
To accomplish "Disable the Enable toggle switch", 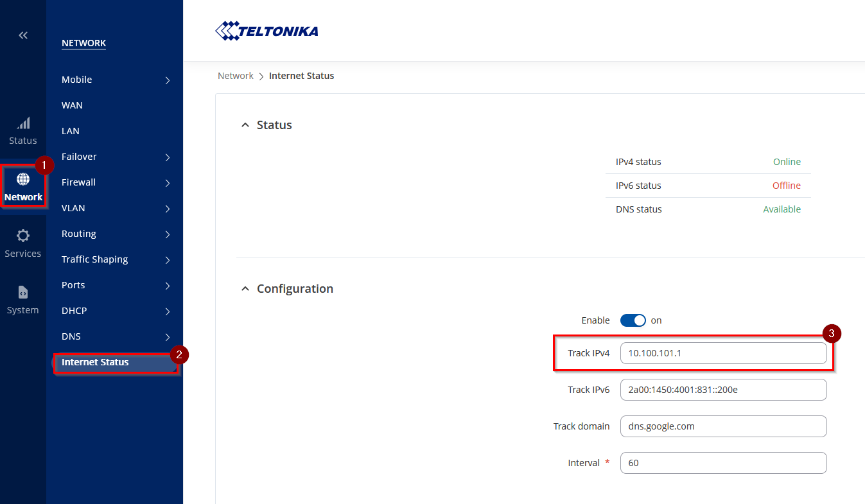I will tap(633, 320).
